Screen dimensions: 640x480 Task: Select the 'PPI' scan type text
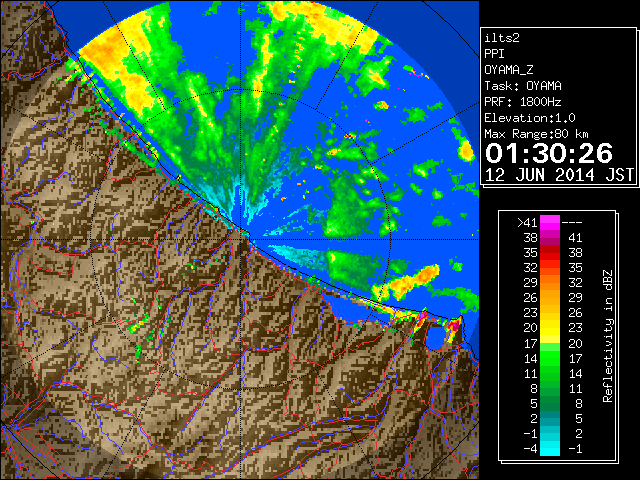coord(494,54)
